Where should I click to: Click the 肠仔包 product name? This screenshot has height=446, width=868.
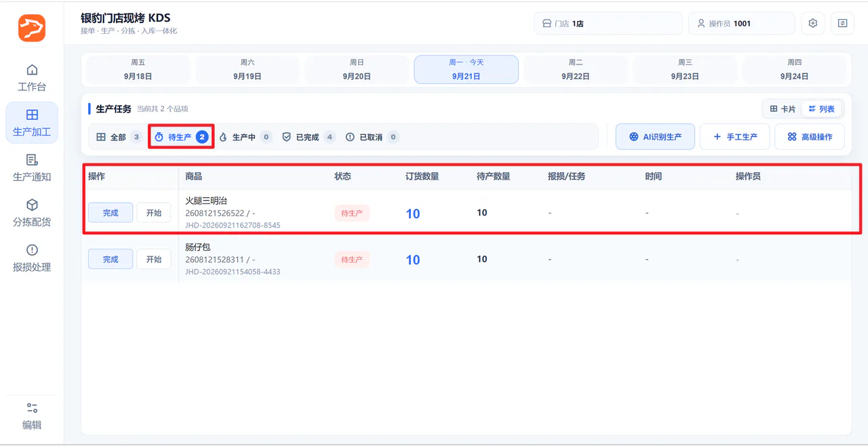(x=198, y=247)
